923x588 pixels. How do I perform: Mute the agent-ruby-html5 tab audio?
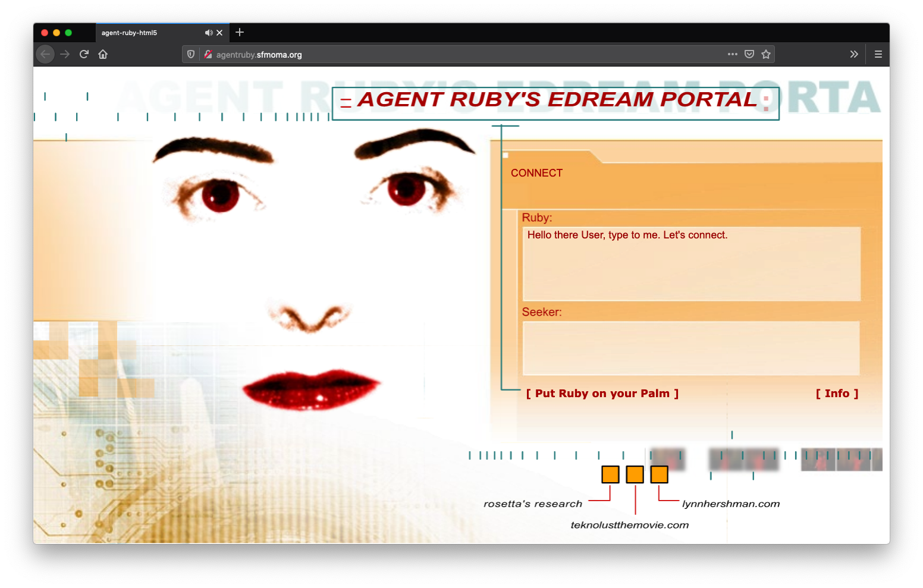(209, 33)
